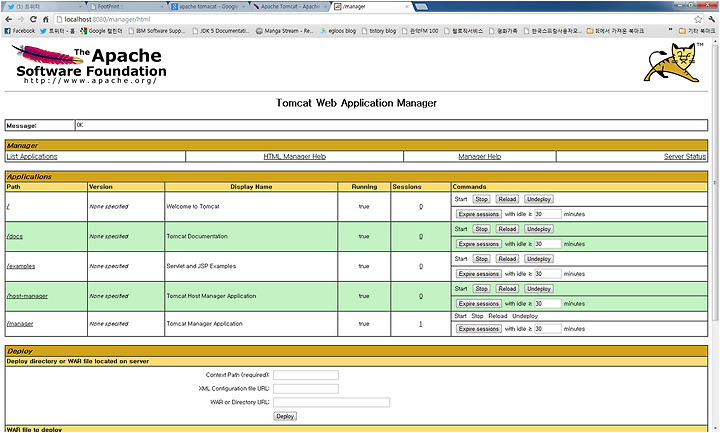Screen dimensions: 720x433
Task: Open the tistory blog bookmark
Action: pyautogui.click(x=379, y=31)
